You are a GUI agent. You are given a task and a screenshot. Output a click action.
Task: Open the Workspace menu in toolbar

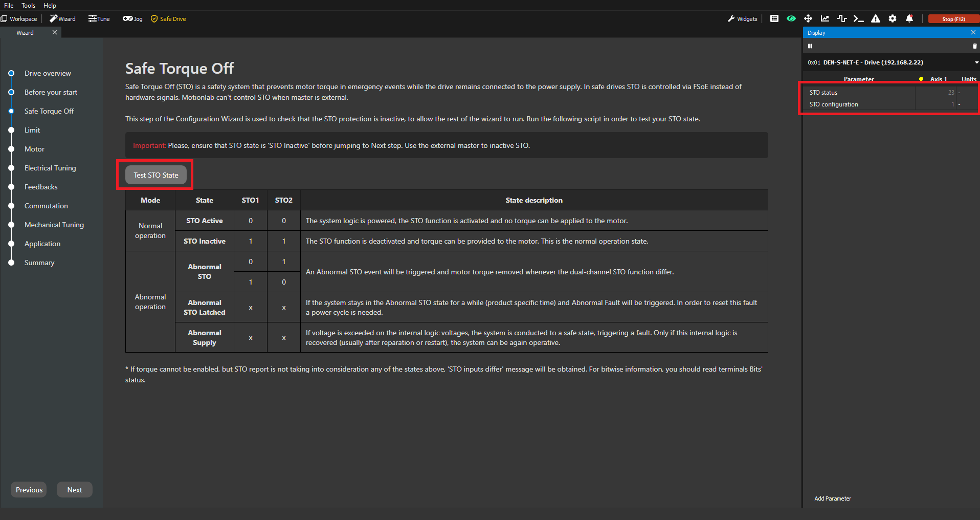pos(19,19)
